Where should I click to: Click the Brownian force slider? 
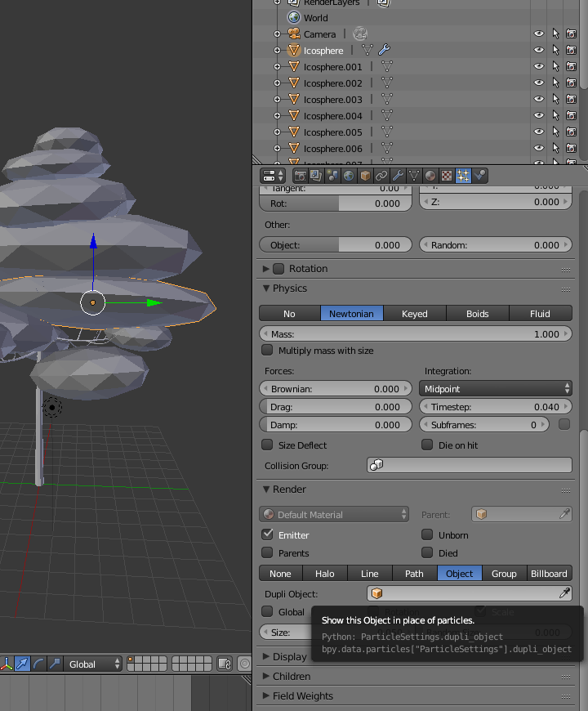[336, 389]
